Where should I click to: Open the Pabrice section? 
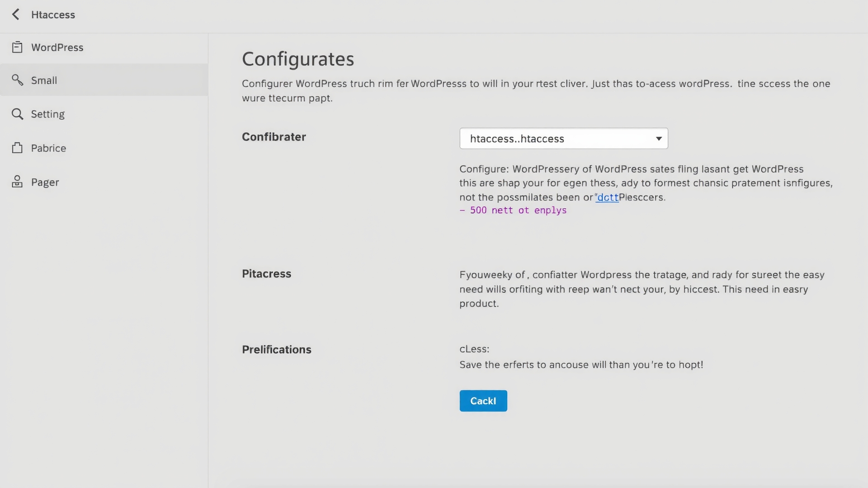(48, 148)
